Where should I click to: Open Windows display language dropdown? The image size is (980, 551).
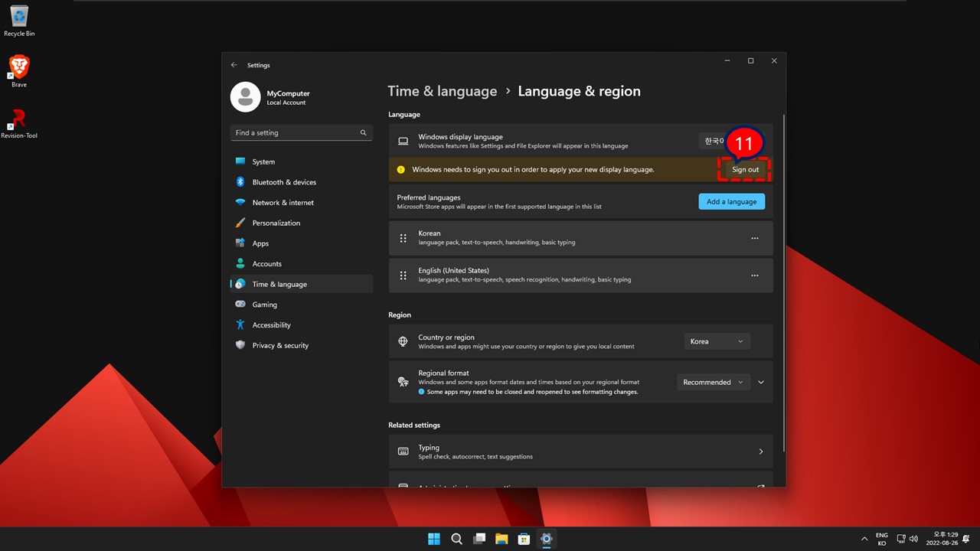(x=731, y=141)
